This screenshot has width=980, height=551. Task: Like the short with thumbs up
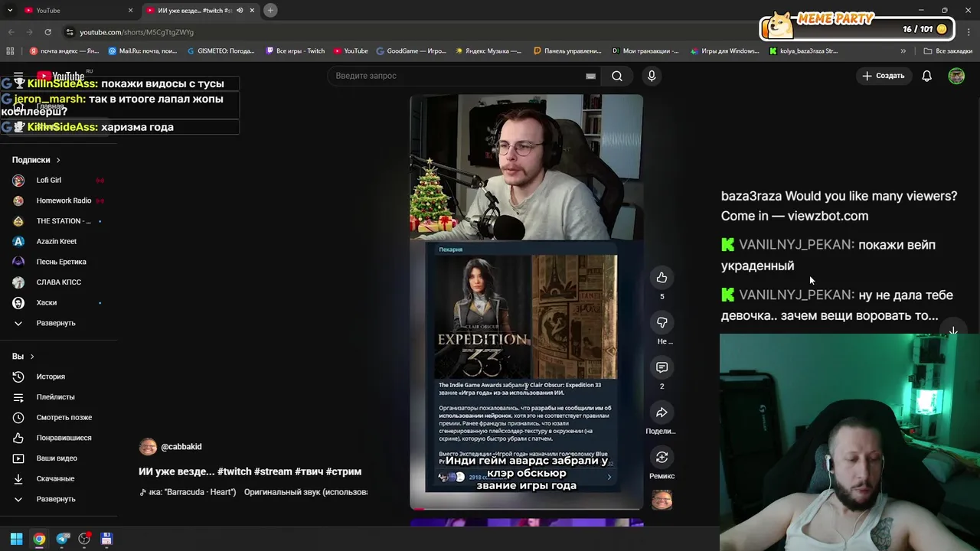click(x=661, y=278)
